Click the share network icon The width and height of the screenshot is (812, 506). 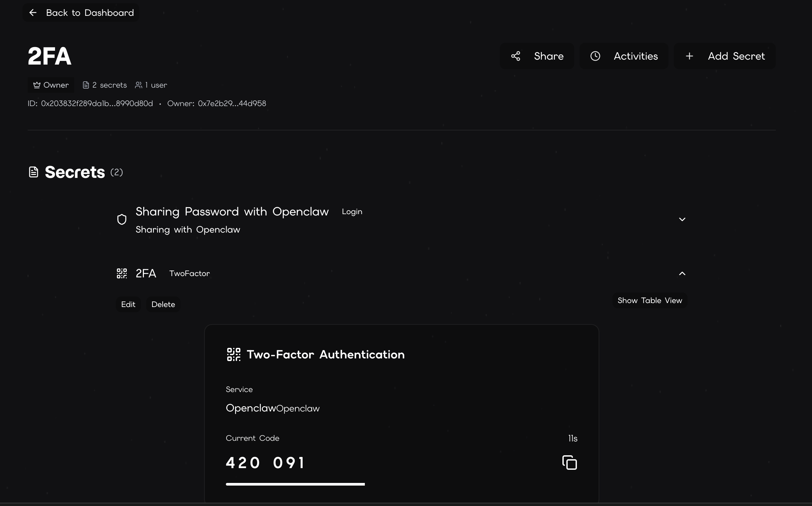tap(515, 56)
